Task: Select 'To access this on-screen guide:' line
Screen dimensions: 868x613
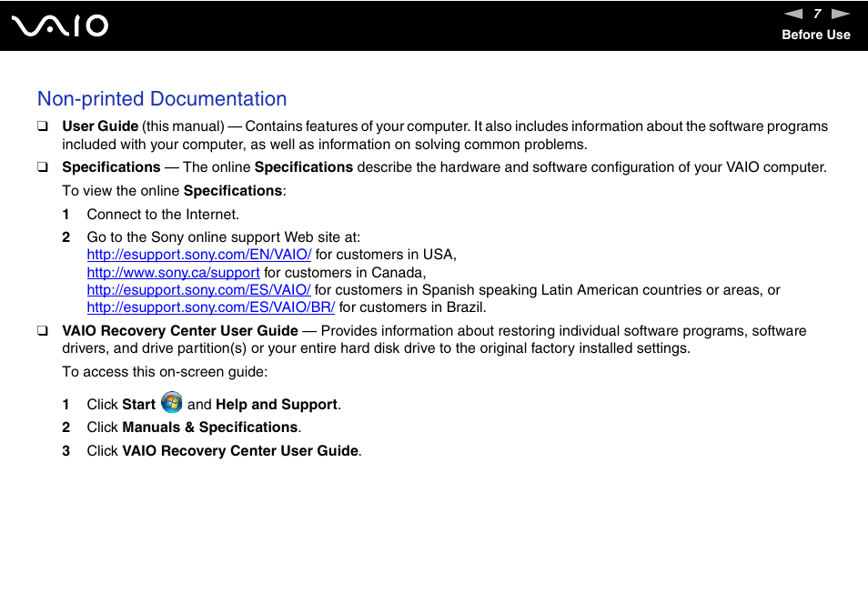Action: pyautogui.click(x=165, y=372)
